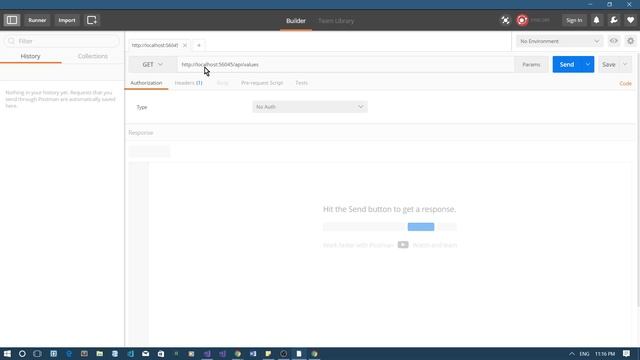This screenshot has width=640, height=360.
Task: Show hidden system tray icons chevron
Action: pos(571,353)
